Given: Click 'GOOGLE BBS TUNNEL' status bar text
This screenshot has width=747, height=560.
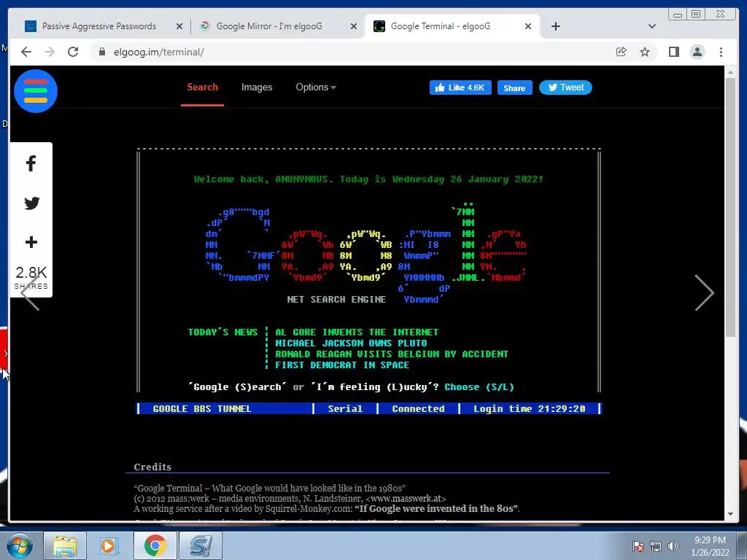Looking at the screenshot, I should coord(202,409).
